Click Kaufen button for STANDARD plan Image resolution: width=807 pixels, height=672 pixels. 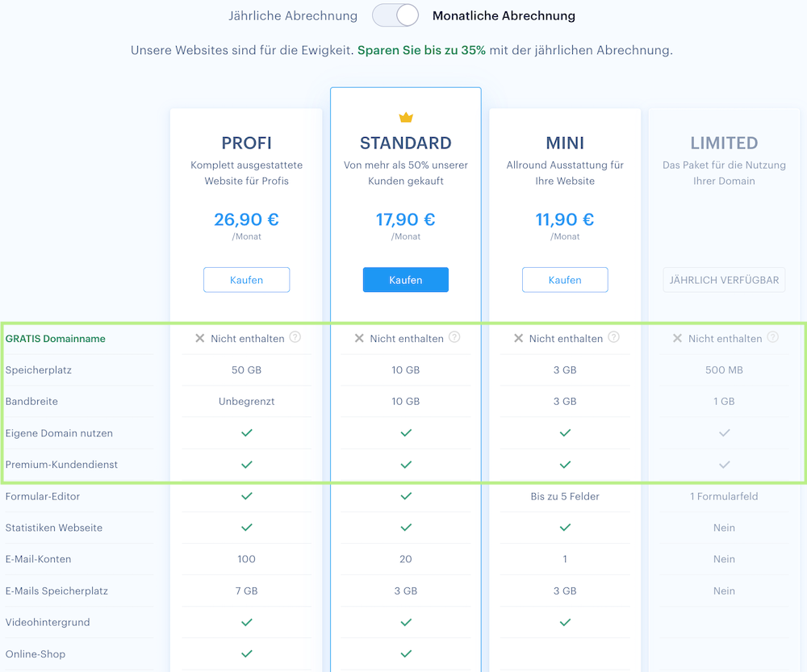point(406,280)
